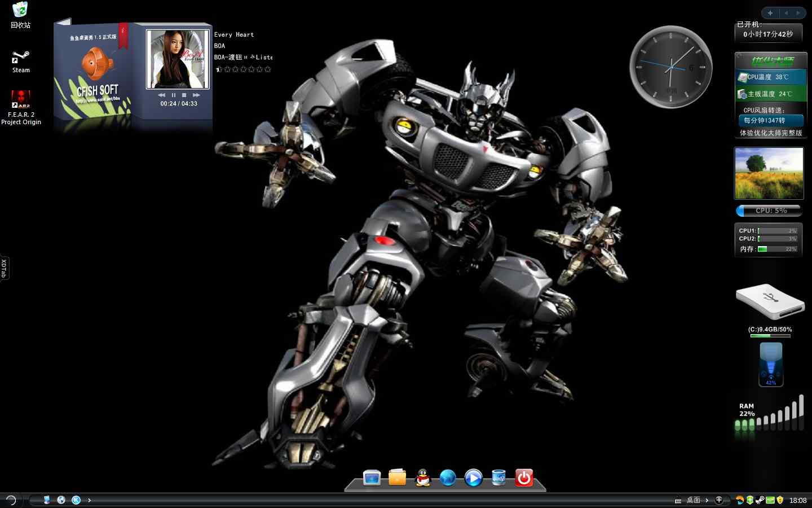Click the landscape slideshow picture gadget
812x508 pixels.
click(769, 173)
